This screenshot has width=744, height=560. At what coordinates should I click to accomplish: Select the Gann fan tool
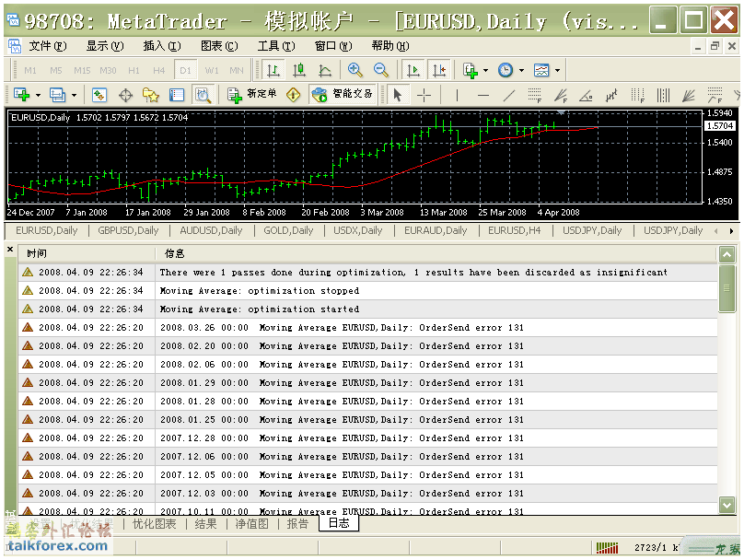pos(689,95)
